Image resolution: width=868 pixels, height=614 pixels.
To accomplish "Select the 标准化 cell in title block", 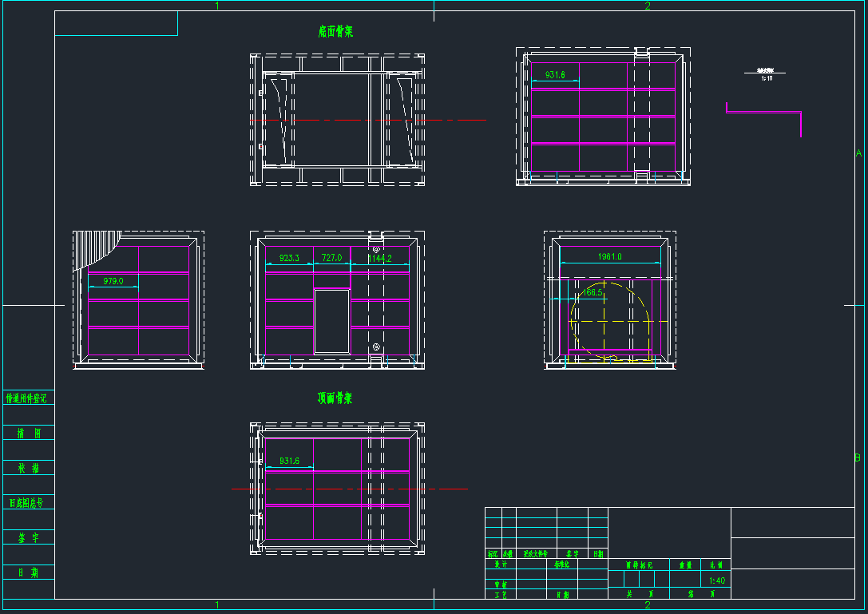I will [x=562, y=563].
